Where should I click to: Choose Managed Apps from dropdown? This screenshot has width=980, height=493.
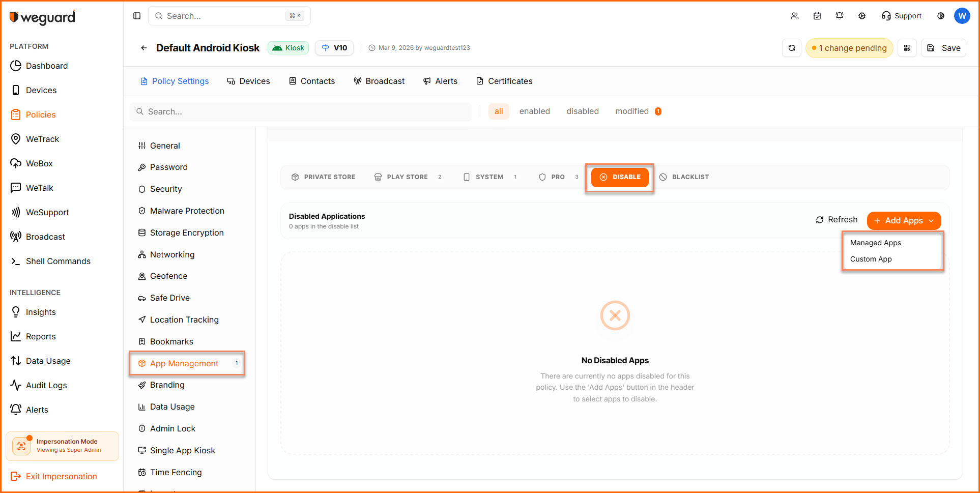tap(875, 243)
